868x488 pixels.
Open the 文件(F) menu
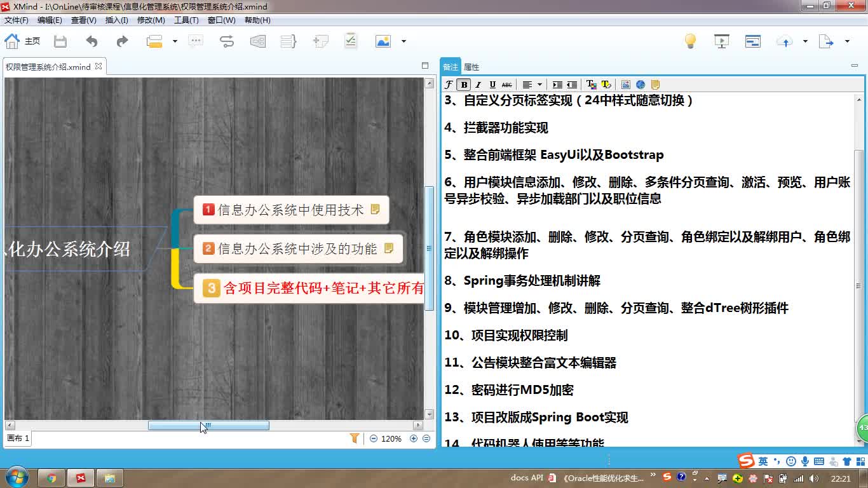[16, 20]
